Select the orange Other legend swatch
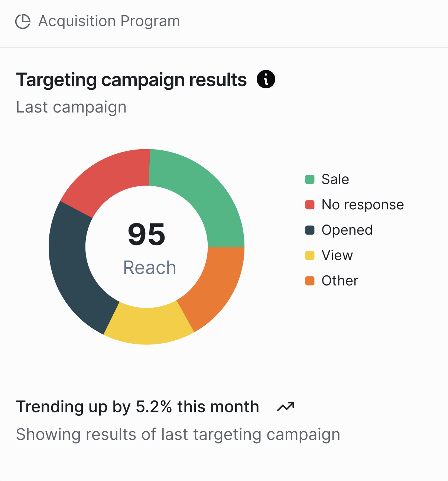The image size is (448, 481). (310, 281)
